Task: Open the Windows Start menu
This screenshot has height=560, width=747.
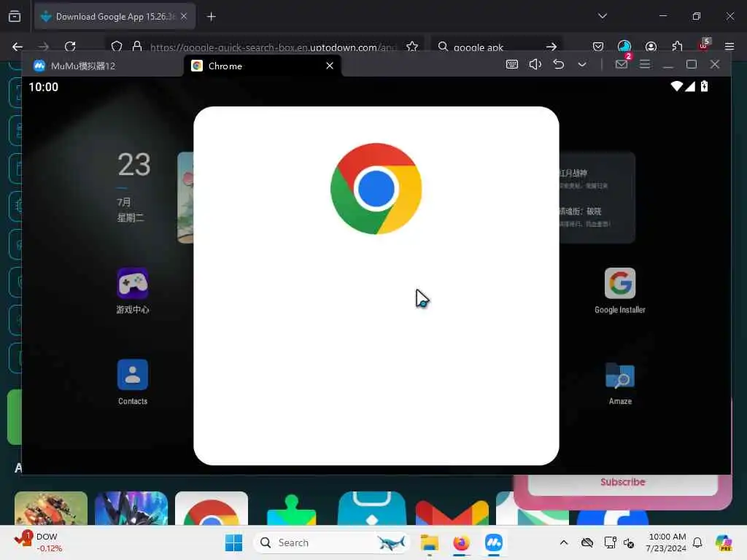Action: pyautogui.click(x=233, y=542)
